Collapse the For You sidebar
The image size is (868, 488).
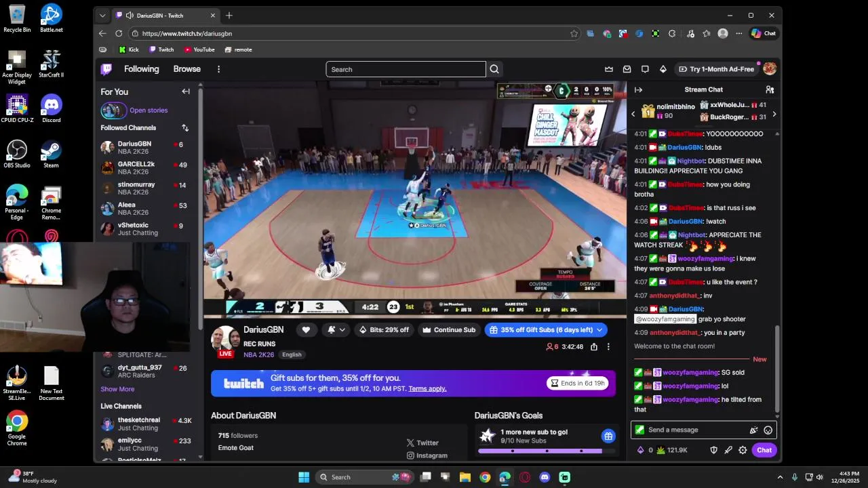(186, 91)
